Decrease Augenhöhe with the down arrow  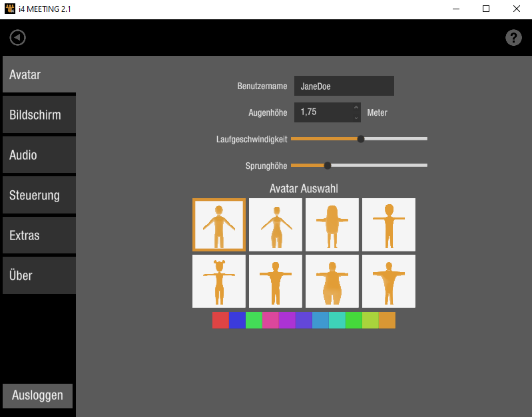point(356,118)
